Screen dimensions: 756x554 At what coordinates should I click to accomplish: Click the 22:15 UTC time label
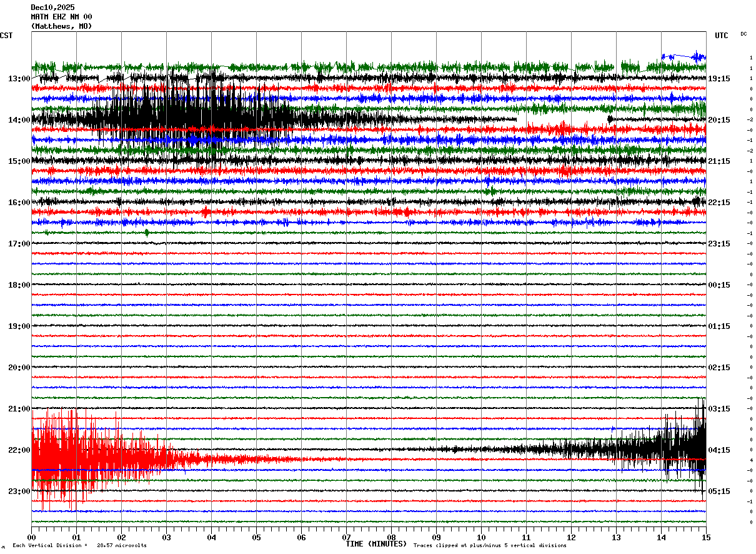coord(719,203)
